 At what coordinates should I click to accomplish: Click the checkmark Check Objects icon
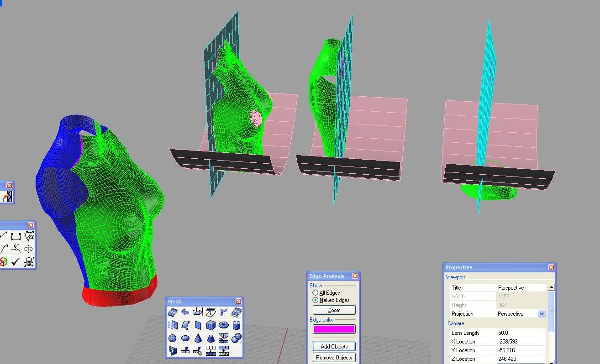[16, 262]
